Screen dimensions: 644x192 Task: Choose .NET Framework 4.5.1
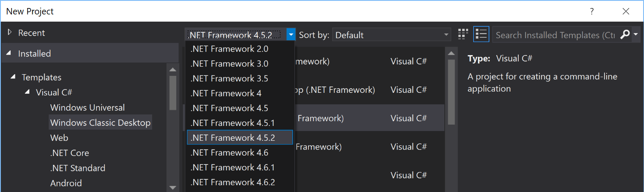[x=240, y=123]
